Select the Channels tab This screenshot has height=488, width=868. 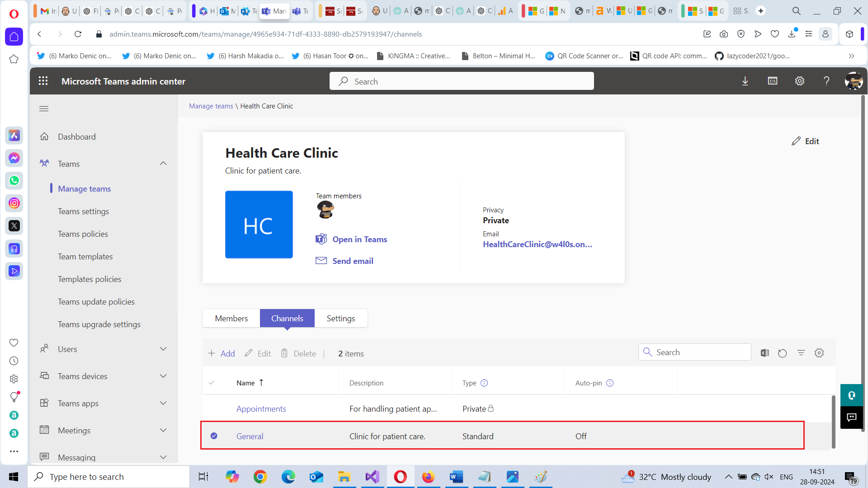(x=287, y=318)
